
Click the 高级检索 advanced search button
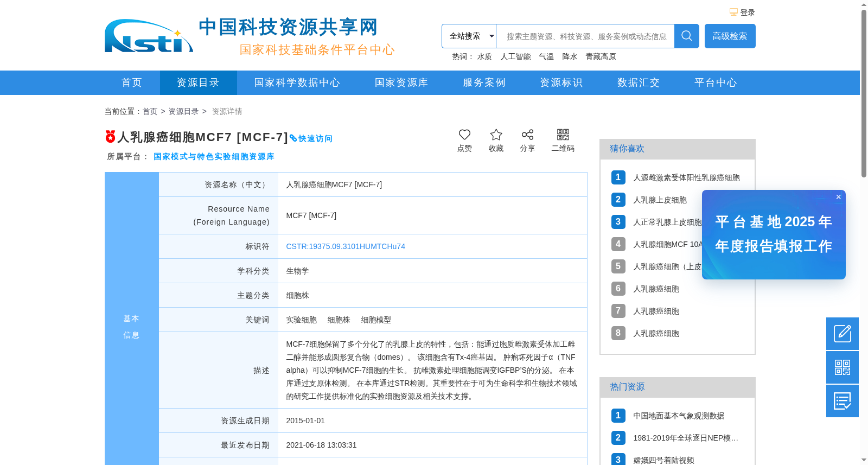coord(730,36)
